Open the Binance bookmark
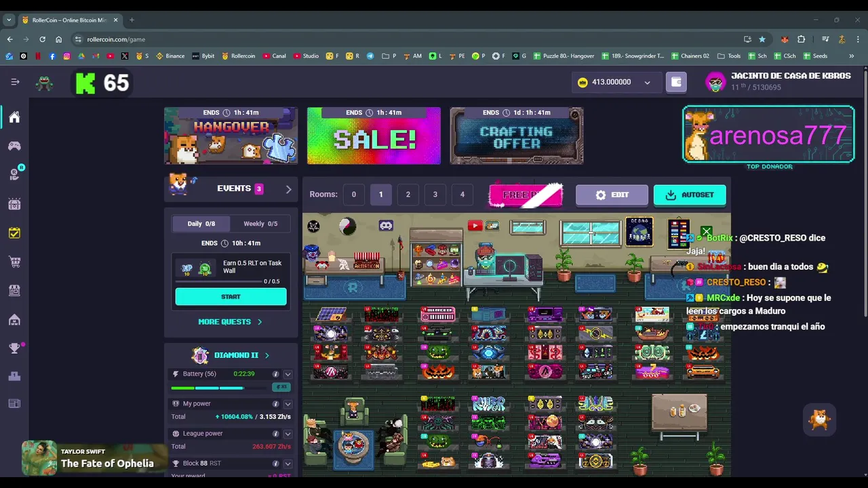This screenshot has width=868, height=488. coord(170,56)
